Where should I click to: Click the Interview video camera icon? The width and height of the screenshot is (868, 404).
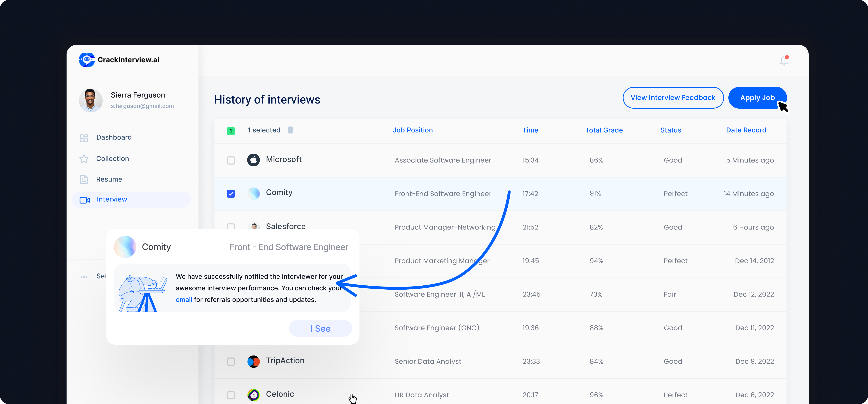click(x=85, y=200)
